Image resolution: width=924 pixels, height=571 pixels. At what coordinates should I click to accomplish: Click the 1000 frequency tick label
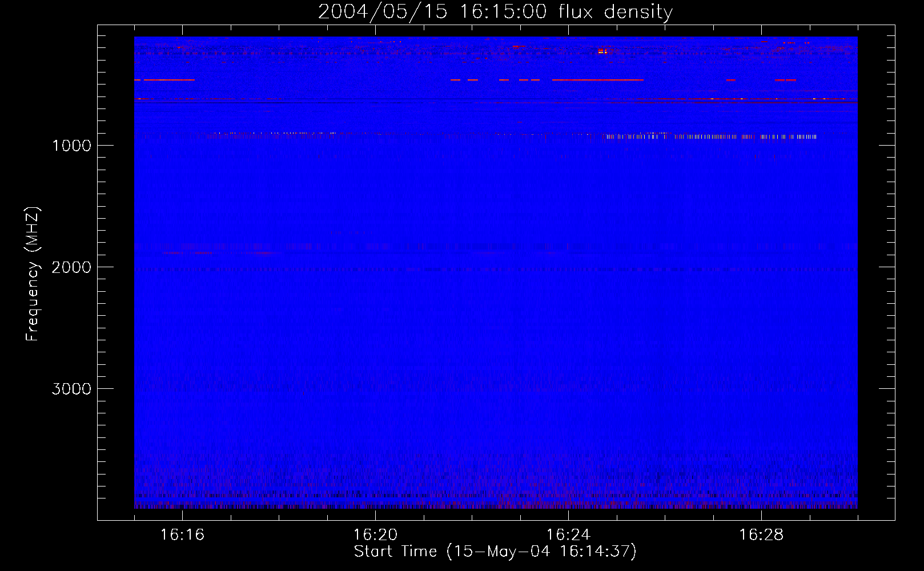(71, 146)
